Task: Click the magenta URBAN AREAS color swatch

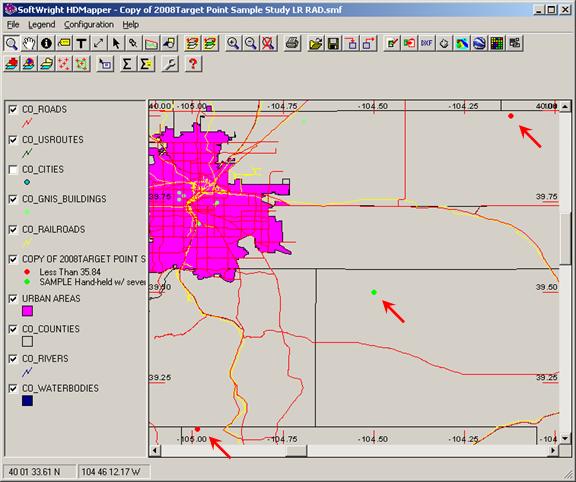Action: click(27, 311)
